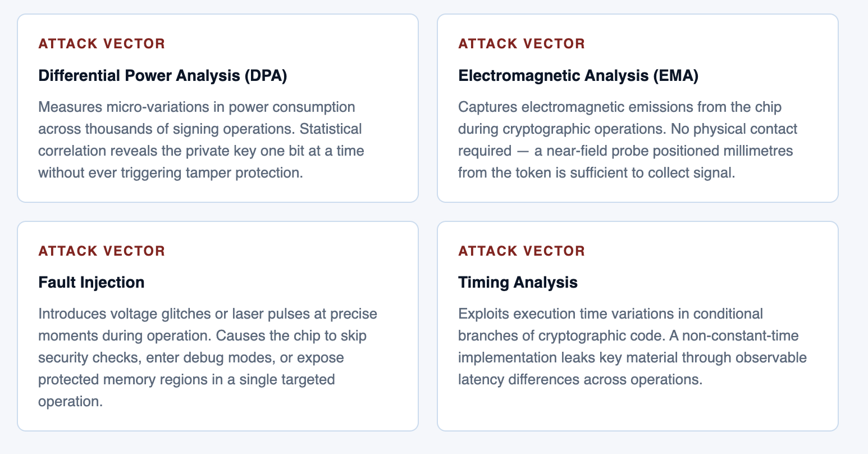Click the text 'across thousands of signing operations'
The height and width of the screenshot is (454, 868).
pos(167,129)
